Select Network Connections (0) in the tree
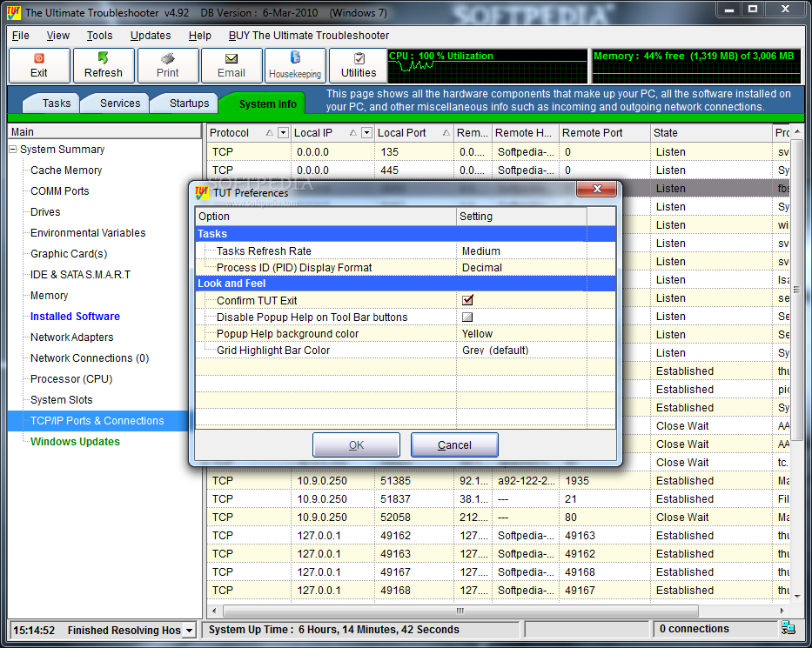The image size is (812, 648). pos(90,358)
